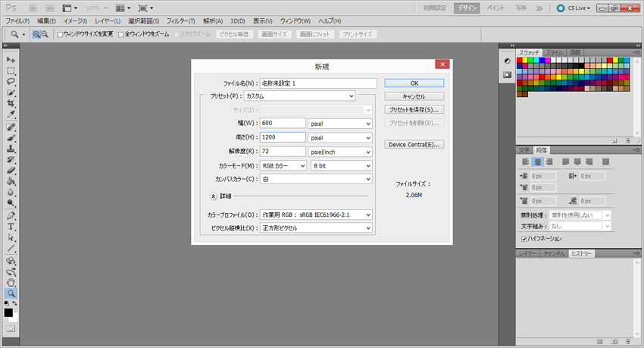The width and height of the screenshot is (644, 348).
Task: Swap foreground and background colors
Action: tap(14, 303)
